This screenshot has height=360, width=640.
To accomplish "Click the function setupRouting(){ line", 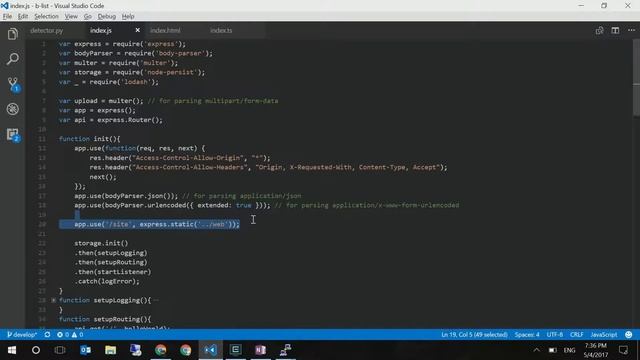I will coord(105,319).
